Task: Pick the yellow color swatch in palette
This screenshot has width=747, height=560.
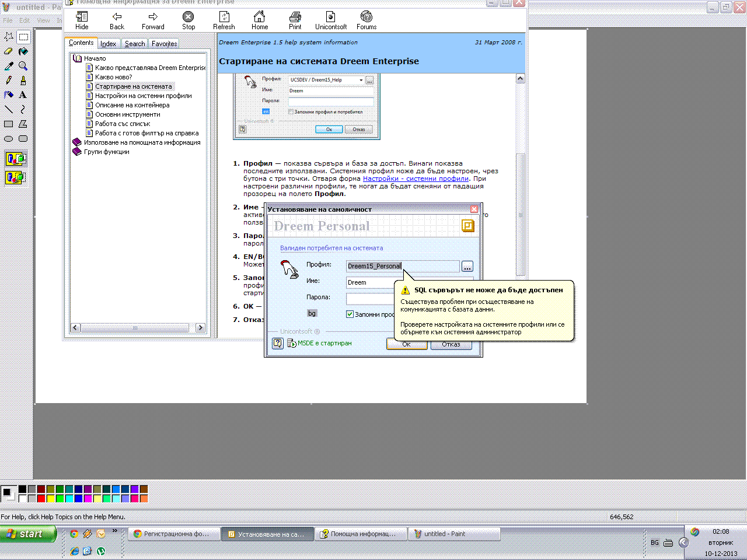Action: (51, 498)
